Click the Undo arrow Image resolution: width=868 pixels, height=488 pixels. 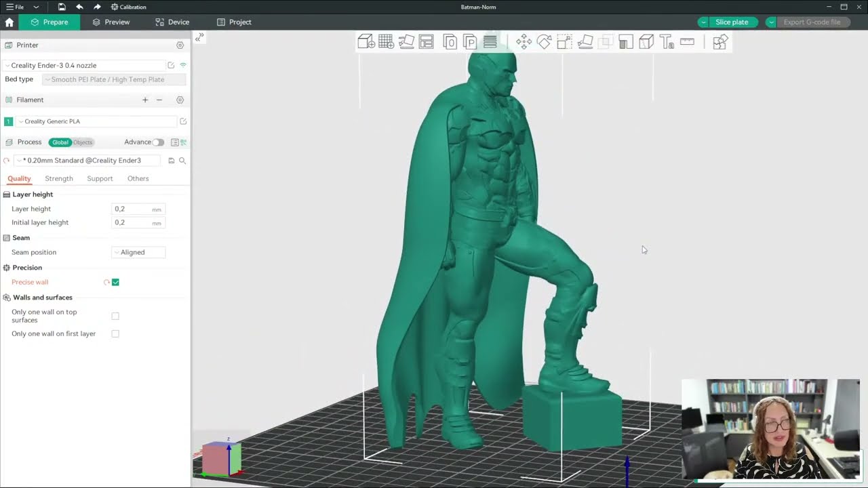coord(79,7)
